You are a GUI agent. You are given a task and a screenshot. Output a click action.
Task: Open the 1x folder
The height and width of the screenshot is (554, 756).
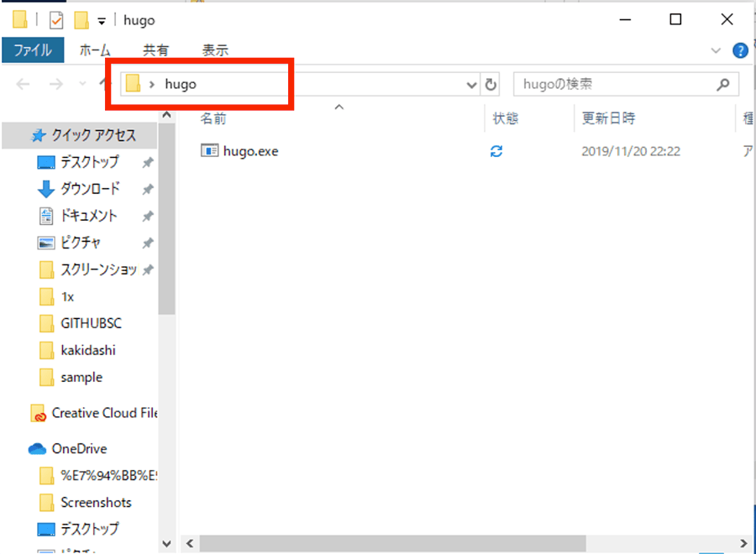(x=67, y=297)
